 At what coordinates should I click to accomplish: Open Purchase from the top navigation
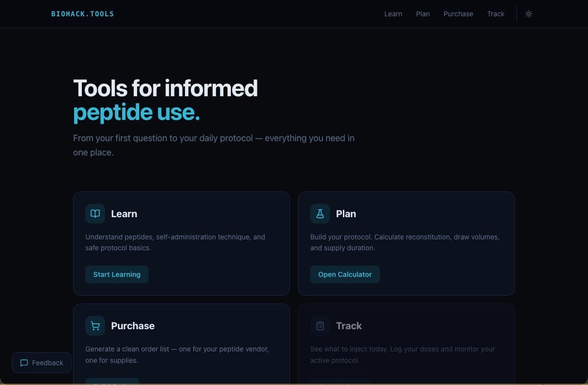point(458,14)
